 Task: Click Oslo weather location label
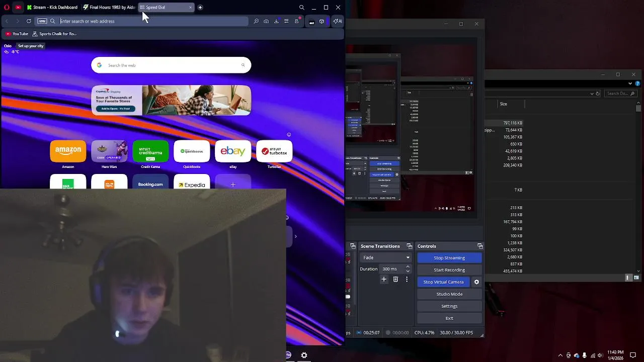click(8, 46)
